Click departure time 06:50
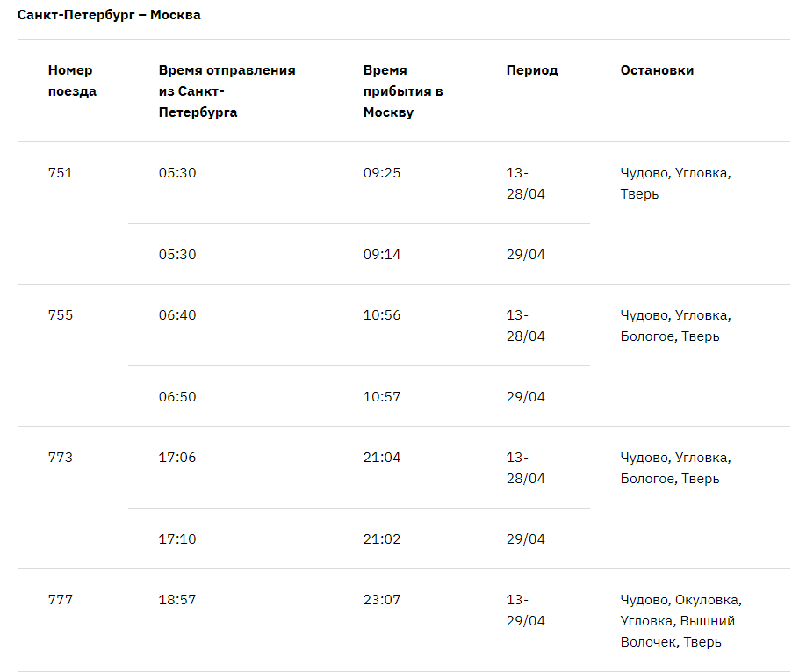Screen dimensions: 792x672 [x=176, y=397]
